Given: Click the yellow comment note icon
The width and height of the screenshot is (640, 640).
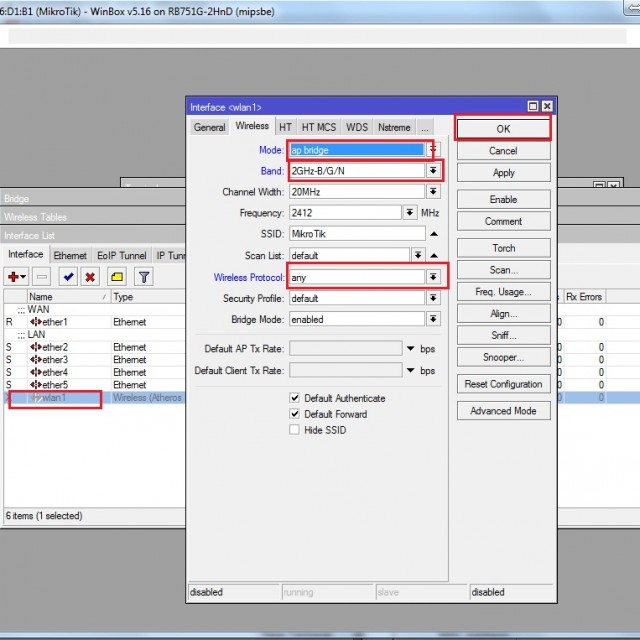Looking at the screenshot, I should coord(117,277).
